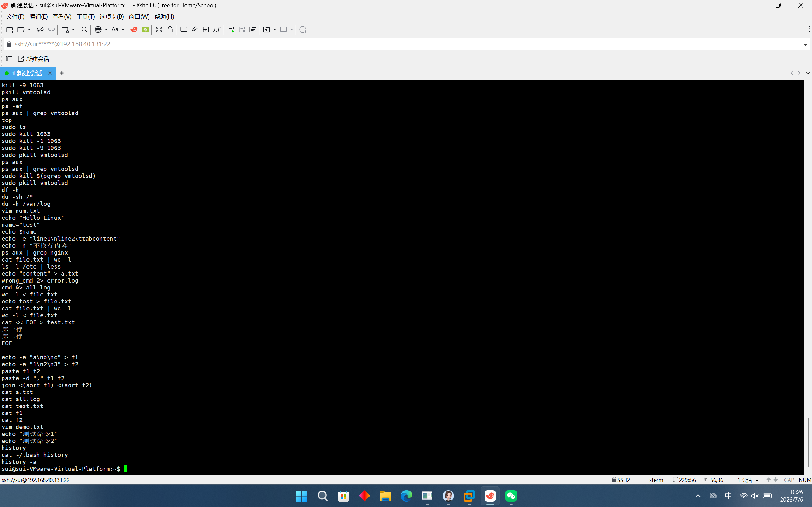Viewport: 812px width, 507px height.
Task: Add a new tab with plus button
Action: point(62,73)
